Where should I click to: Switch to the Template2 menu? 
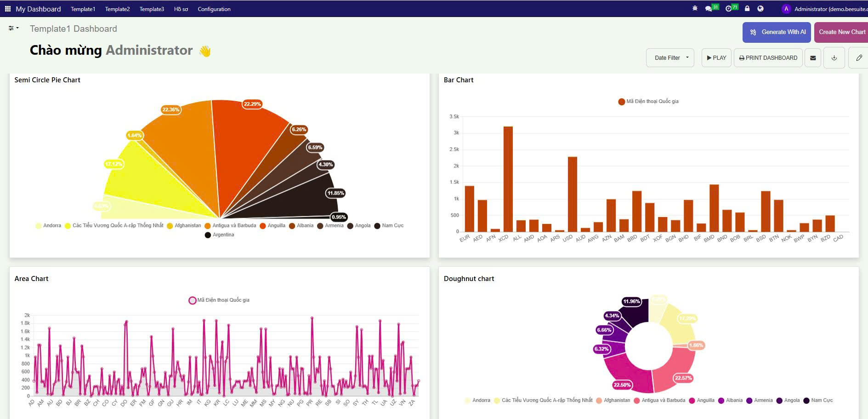(x=117, y=9)
